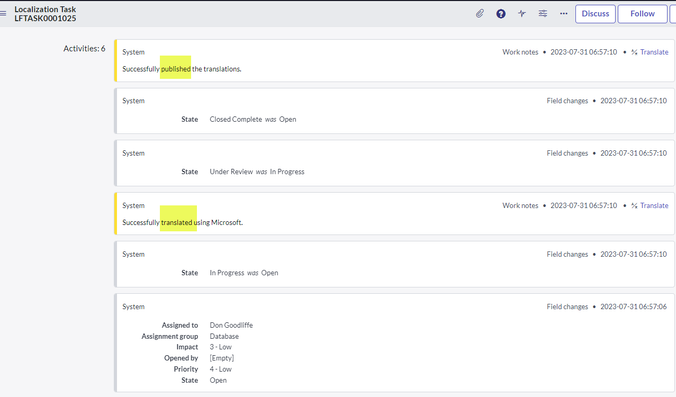Click the Localization Task title
The width and height of the screenshot is (676, 397).
[x=45, y=9]
